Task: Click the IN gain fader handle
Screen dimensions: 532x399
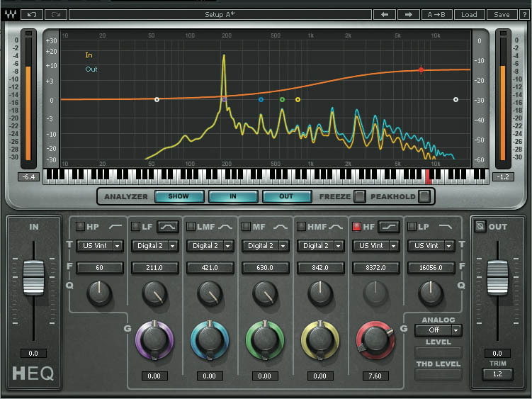Action: click(33, 277)
